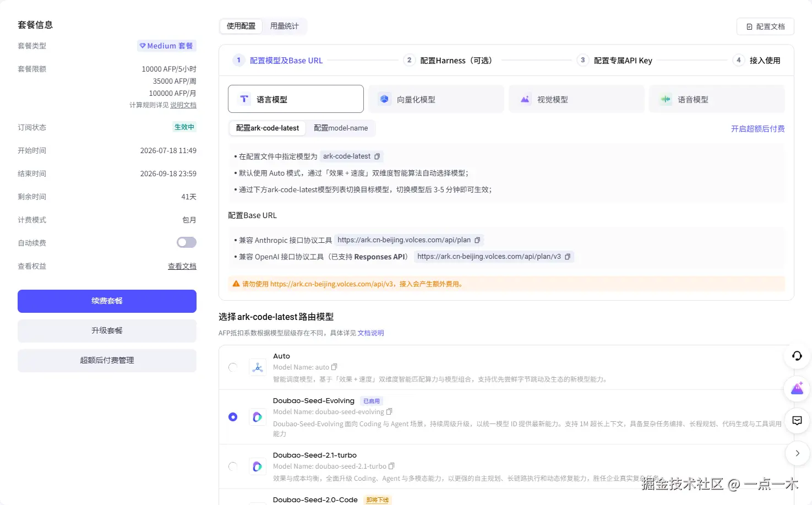This screenshot has width=812, height=505.
Task: Click the Medium 套餐 badge
Action: coord(167,46)
